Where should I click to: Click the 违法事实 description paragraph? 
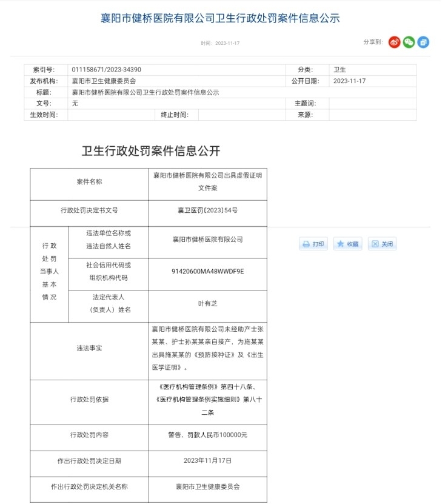pos(207,348)
